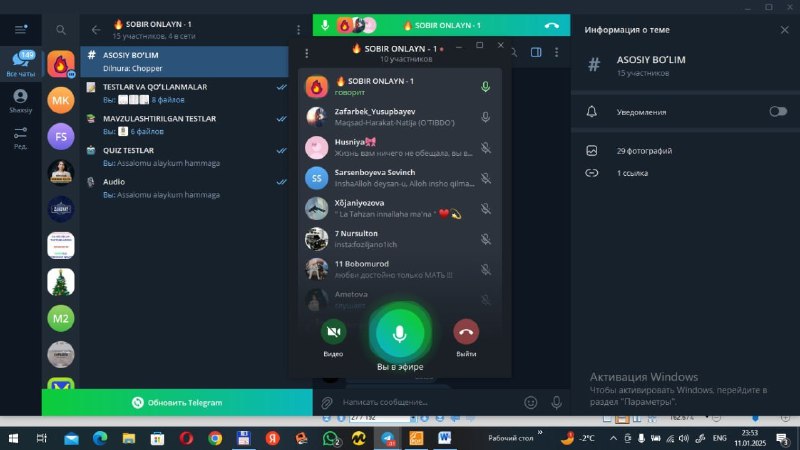Image resolution: width=800 pixels, height=450 pixels.
Task: Select participant Xõjaniyozova
Action: 399,209
